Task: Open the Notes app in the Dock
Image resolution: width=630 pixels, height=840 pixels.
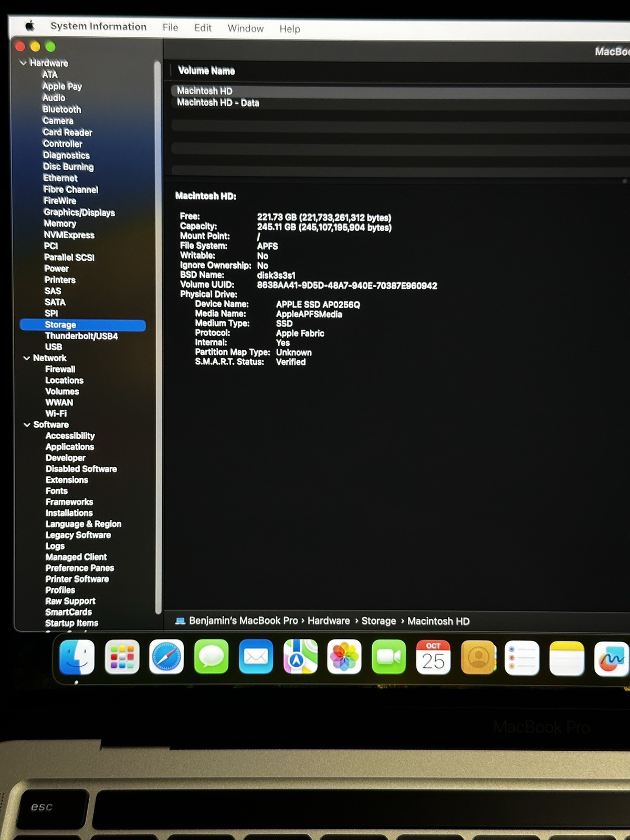Action: pyautogui.click(x=567, y=658)
